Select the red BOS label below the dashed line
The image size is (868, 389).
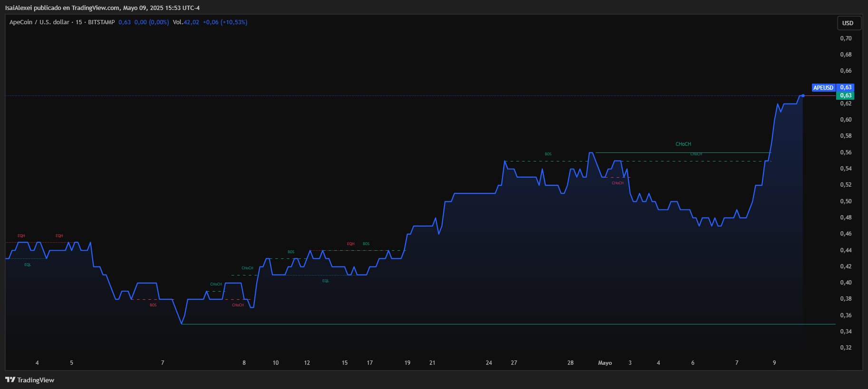click(x=153, y=305)
